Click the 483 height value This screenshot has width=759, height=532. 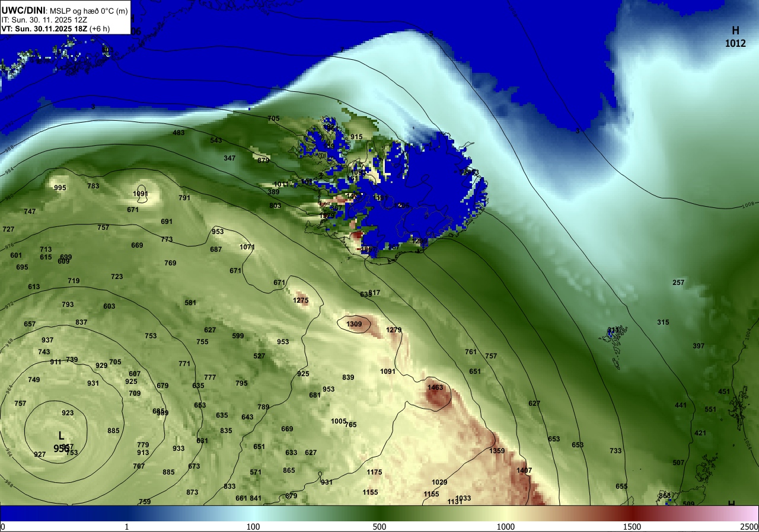coord(178,133)
